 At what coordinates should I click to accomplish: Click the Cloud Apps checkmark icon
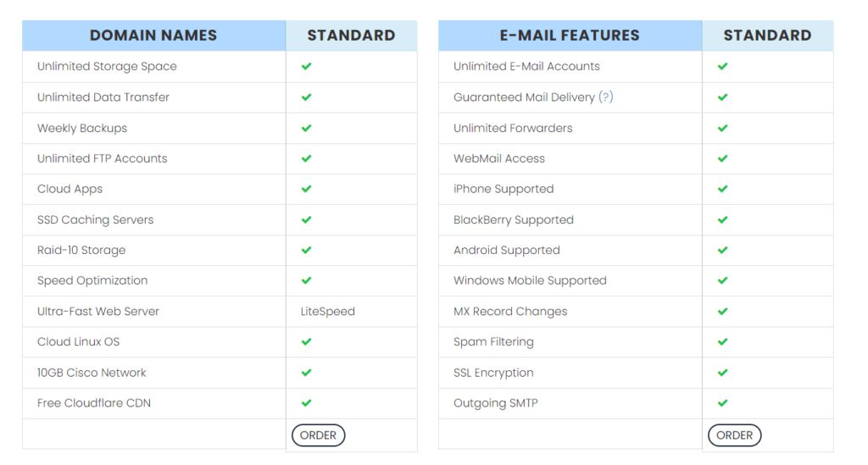[x=306, y=189]
